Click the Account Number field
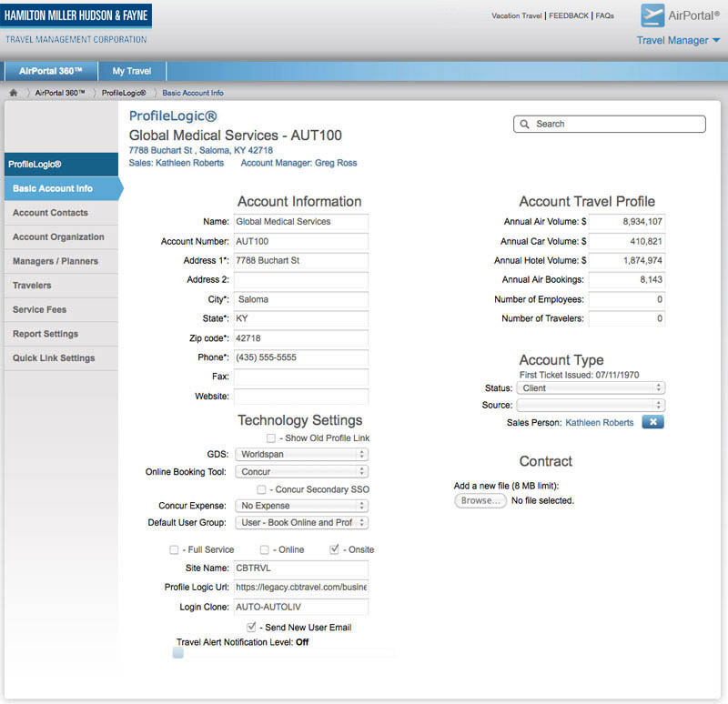The width and height of the screenshot is (728, 704). (x=301, y=242)
